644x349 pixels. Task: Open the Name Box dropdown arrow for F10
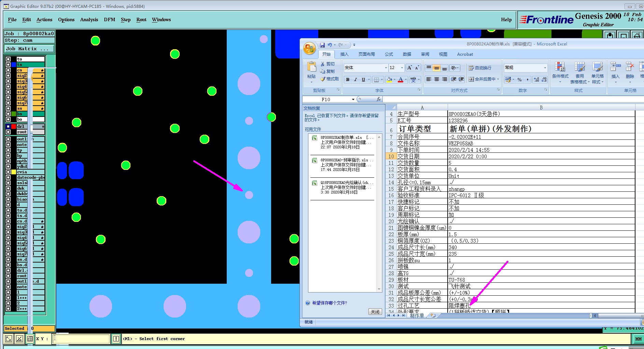(353, 99)
